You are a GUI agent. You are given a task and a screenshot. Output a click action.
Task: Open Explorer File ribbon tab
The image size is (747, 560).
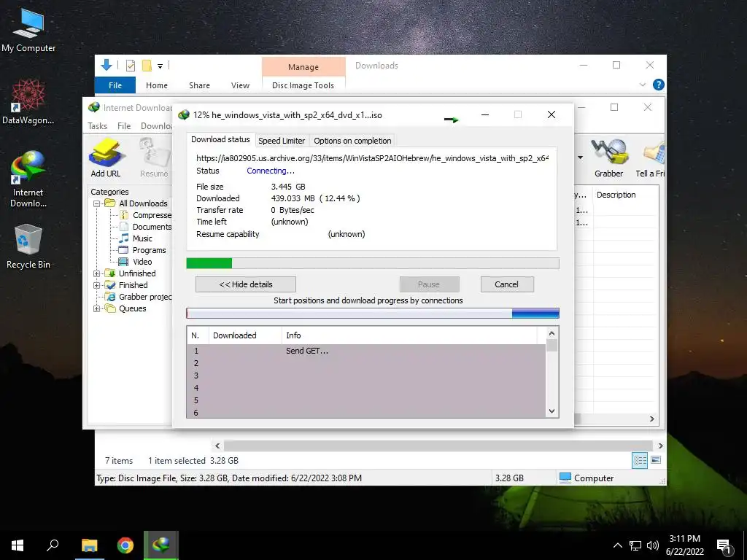(115, 85)
